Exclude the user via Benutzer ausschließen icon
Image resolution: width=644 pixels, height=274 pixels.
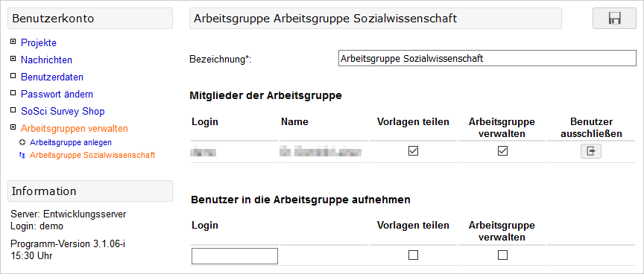[590, 151]
